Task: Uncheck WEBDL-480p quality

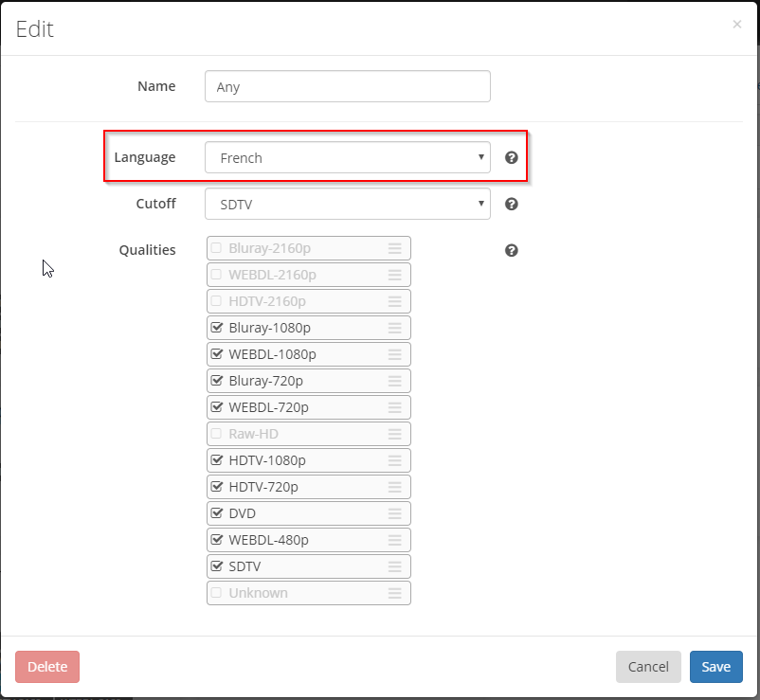Action: (x=217, y=539)
